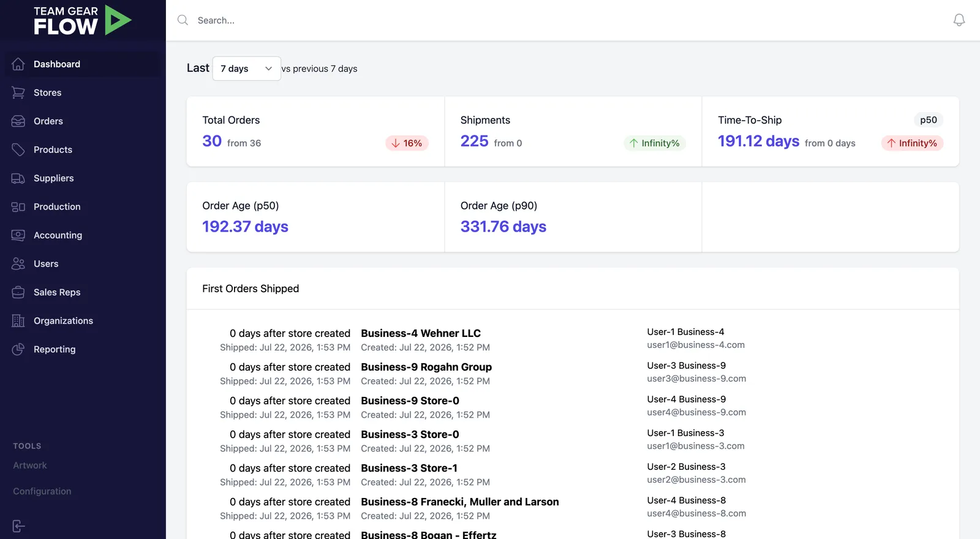Click email user2@business-3.com
The width and height of the screenshot is (980, 539).
(x=696, y=480)
